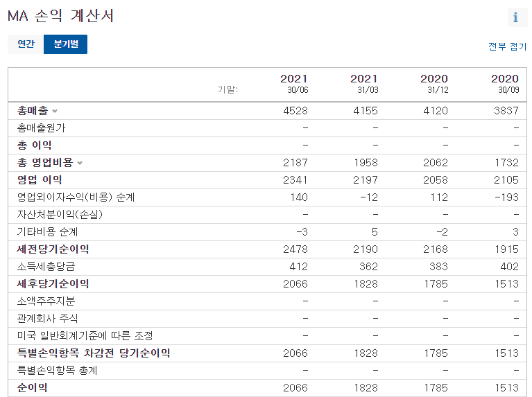This screenshot has width=532, height=397.
Task: Expand the 총매출 row chevron
Action: point(55,111)
